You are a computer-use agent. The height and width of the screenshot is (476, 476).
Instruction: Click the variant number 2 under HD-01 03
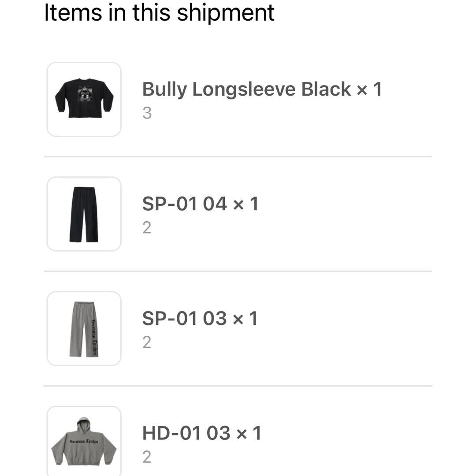click(147, 457)
